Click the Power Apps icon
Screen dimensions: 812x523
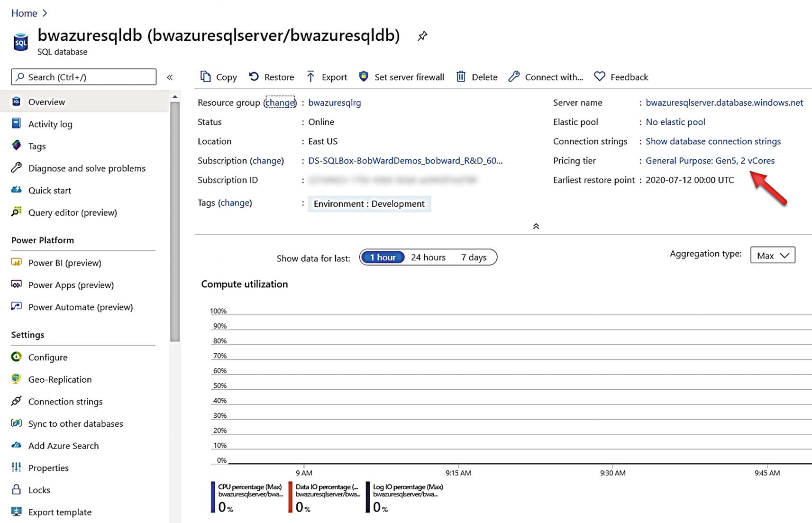click(17, 284)
